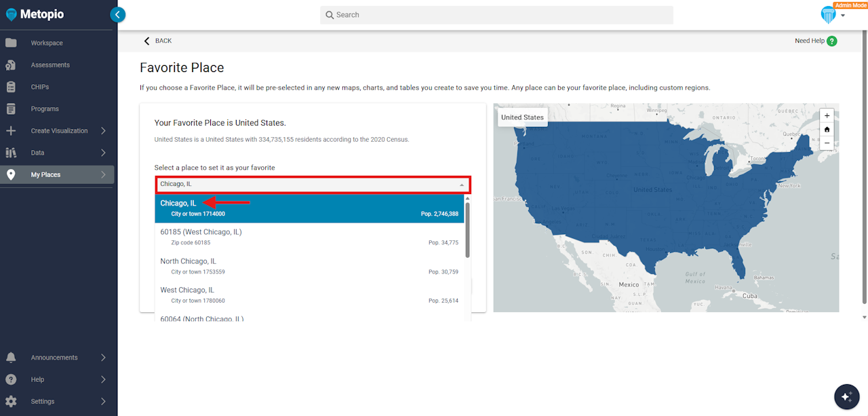
Task: Zoom out on the map
Action: pos(827,143)
